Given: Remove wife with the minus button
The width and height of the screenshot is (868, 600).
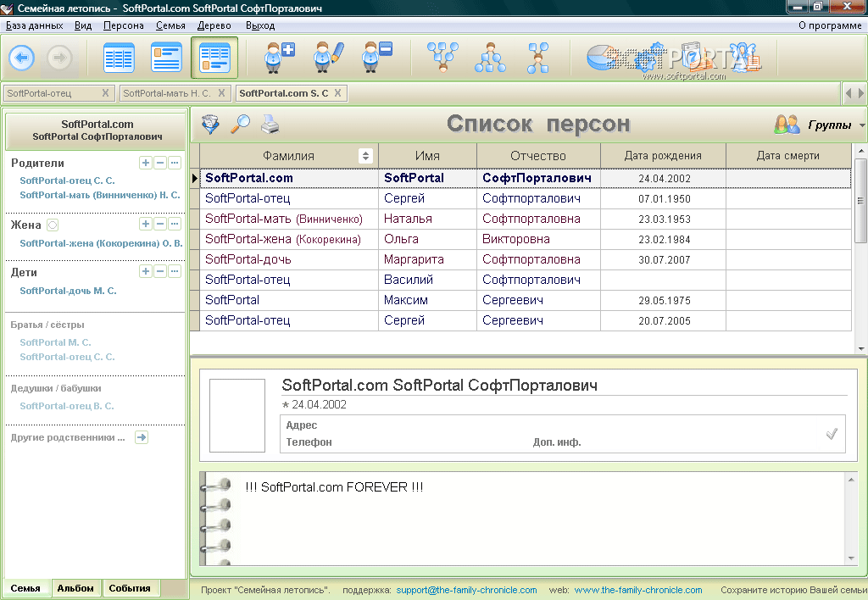Looking at the screenshot, I should [x=160, y=224].
